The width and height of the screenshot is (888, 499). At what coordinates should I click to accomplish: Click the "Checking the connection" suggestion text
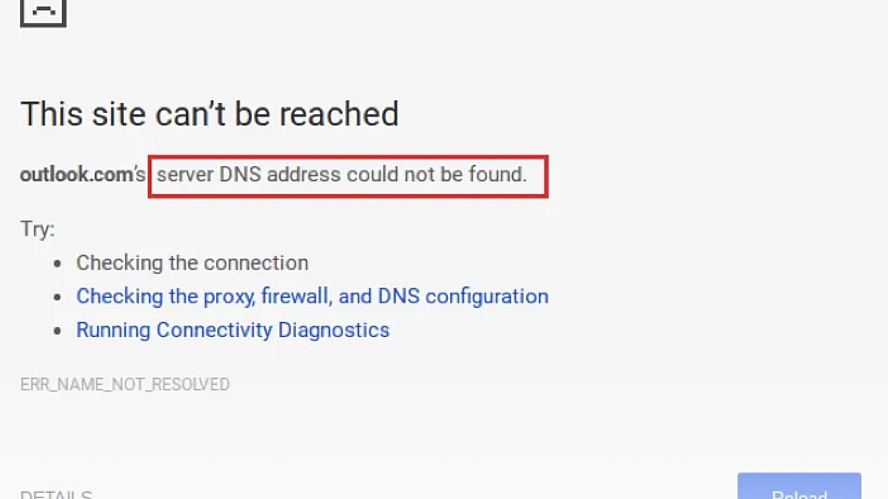pyautogui.click(x=192, y=263)
